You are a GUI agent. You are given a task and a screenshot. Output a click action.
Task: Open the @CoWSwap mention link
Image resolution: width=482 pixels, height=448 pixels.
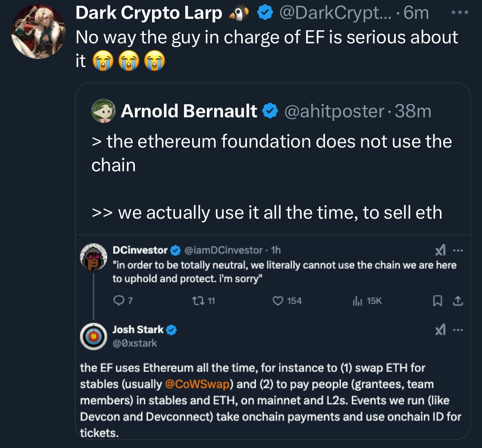(197, 384)
